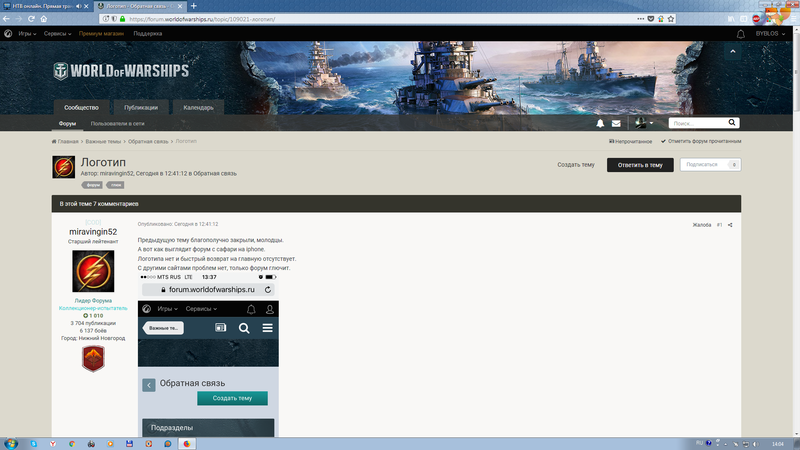This screenshot has height=450, width=800.
Task: Open the Игры dropdown menu
Action: [27, 34]
